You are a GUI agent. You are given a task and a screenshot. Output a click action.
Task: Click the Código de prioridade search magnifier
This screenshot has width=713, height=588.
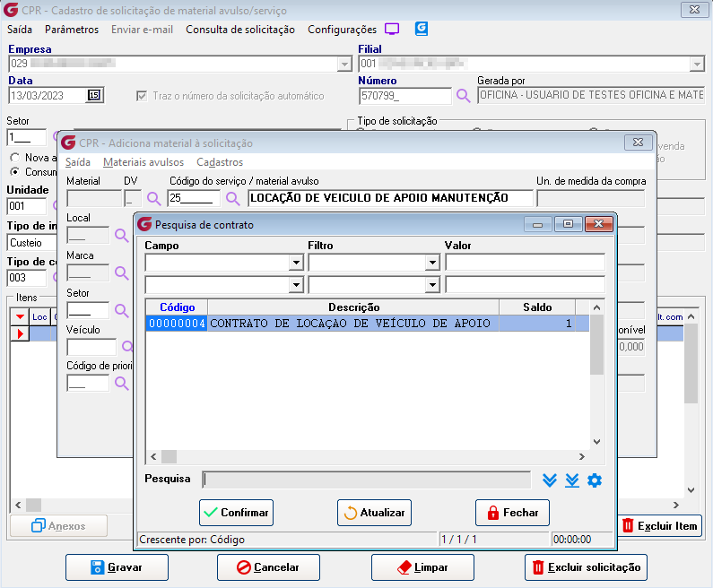click(x=121, y=384)
